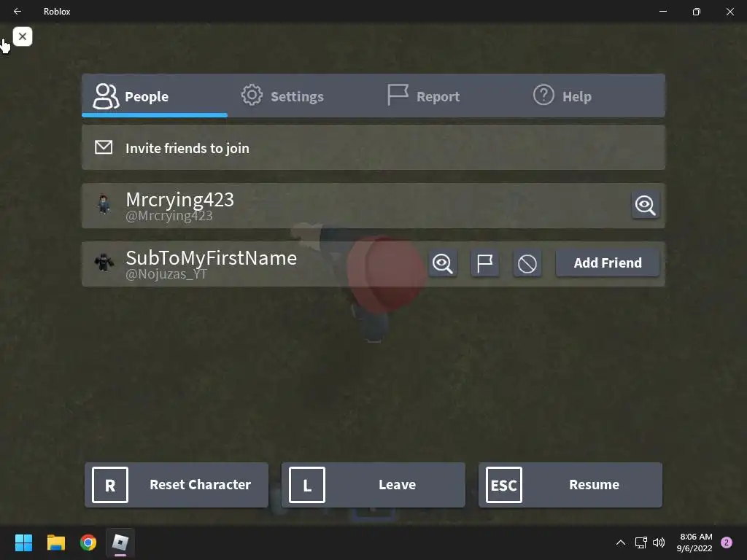Open the Report tab
Image resolution: width=747 pixels, height=560 pixels.
(x=424, y=96)
